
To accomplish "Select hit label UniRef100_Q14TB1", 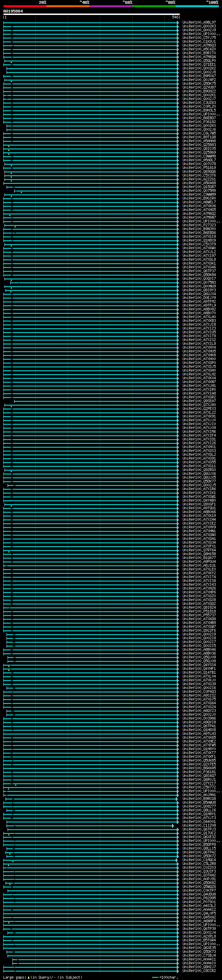I will coord(199,672).
